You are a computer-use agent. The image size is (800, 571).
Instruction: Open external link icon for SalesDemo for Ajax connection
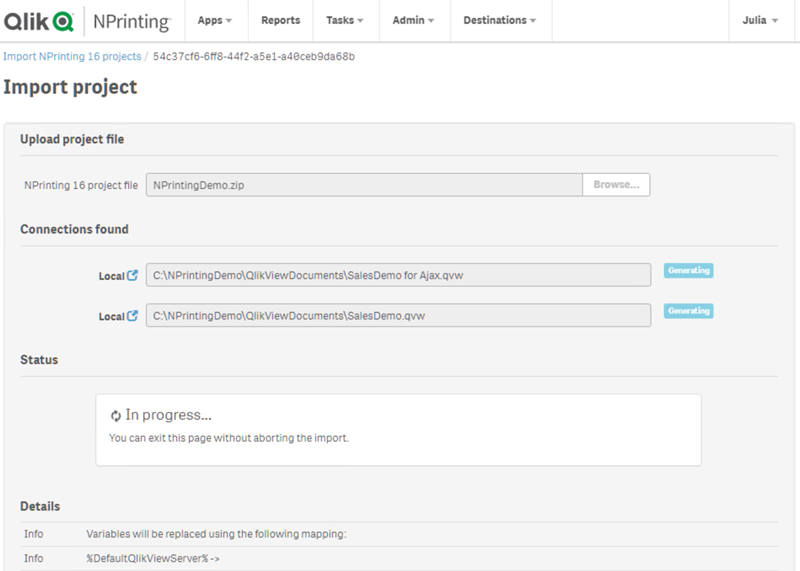(x=133, y=276)
